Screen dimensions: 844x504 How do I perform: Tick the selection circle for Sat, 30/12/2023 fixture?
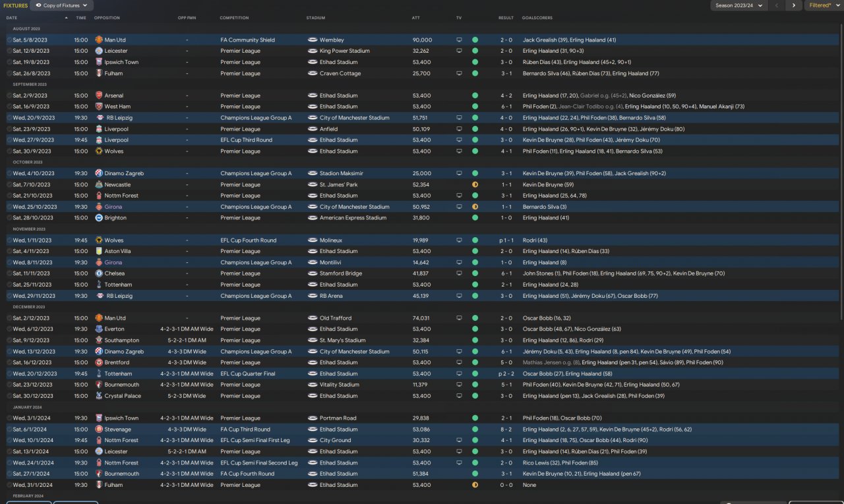click(9, 396)
